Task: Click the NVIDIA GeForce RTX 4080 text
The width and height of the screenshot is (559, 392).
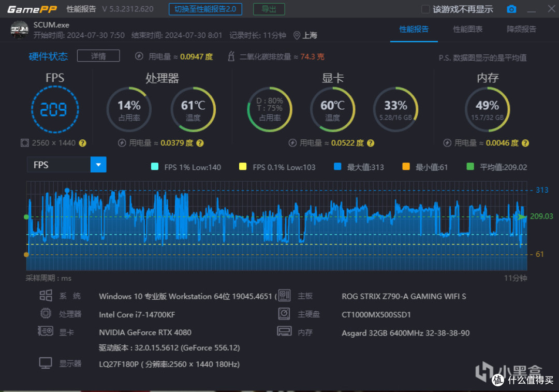Action: 145,332
